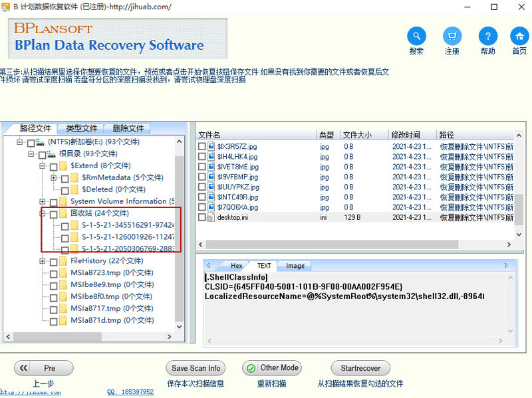Collapse the 回收站 tree node
The height and width of the screenshot is (398, 532).
(x=43, y=213)
